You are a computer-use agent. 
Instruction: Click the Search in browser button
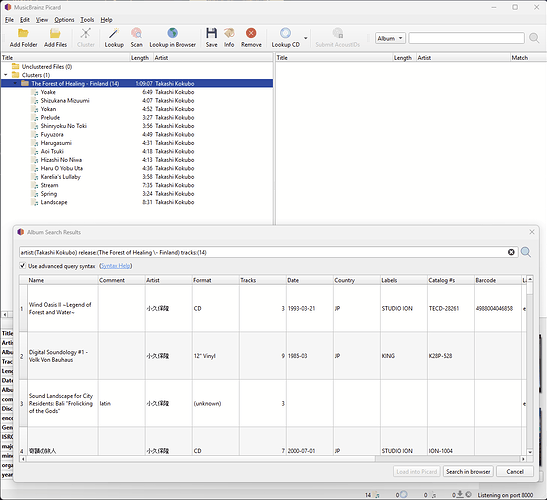(x=468, y=472)
